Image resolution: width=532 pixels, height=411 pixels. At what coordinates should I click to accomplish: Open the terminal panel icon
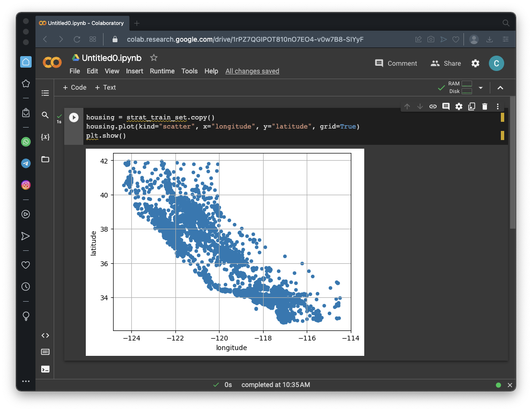pos(45,369)
